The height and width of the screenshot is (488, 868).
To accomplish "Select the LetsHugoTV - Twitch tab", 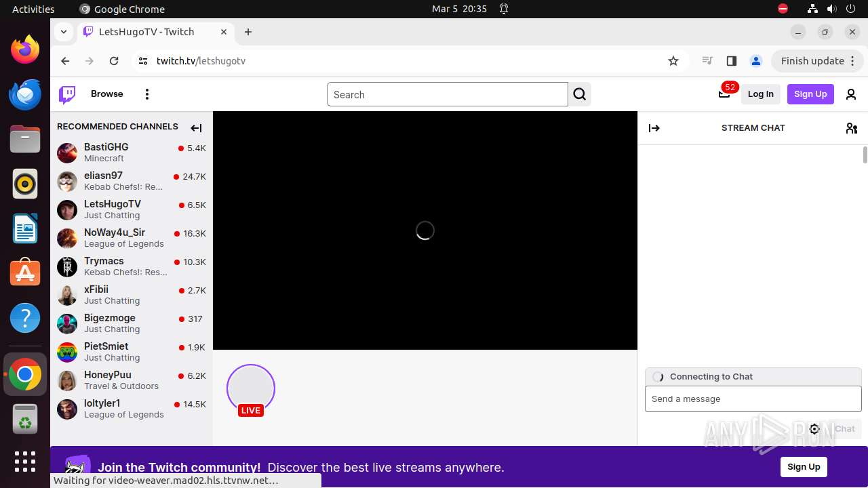I will [x=155, y=32].
